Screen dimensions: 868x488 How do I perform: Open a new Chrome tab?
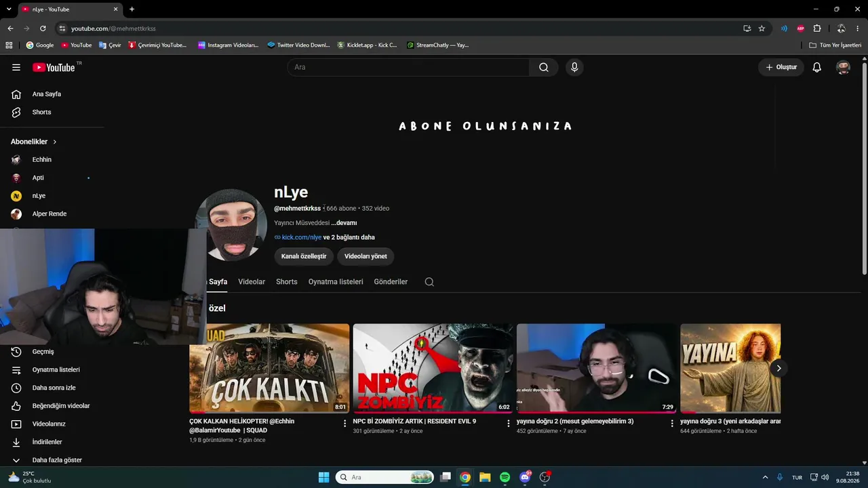click(132, 9)
